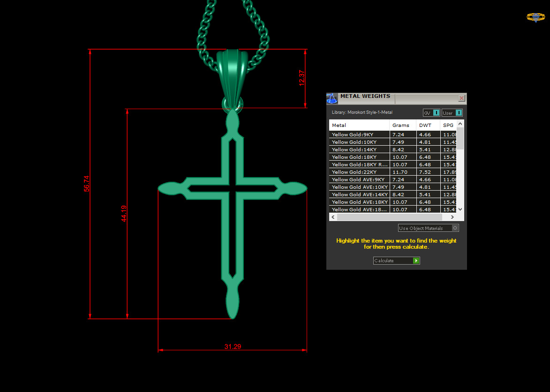
Task: Click the vertical scrollbar thumb in metal list
Action: [x=460, y=138]
